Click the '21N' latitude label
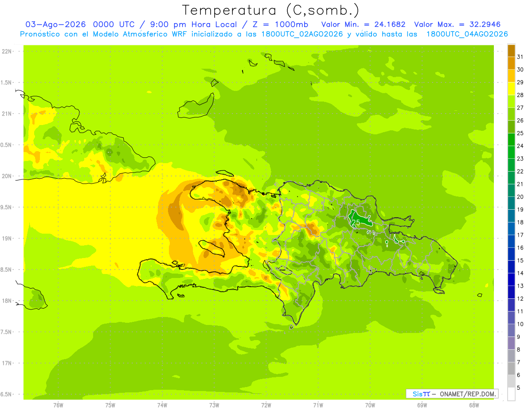The image size is (532, 411). [x=6, y=114]
